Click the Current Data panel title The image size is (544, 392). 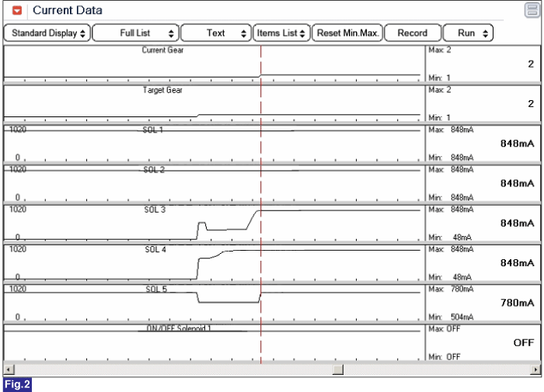pyautogui.click(x=68, y=10)
